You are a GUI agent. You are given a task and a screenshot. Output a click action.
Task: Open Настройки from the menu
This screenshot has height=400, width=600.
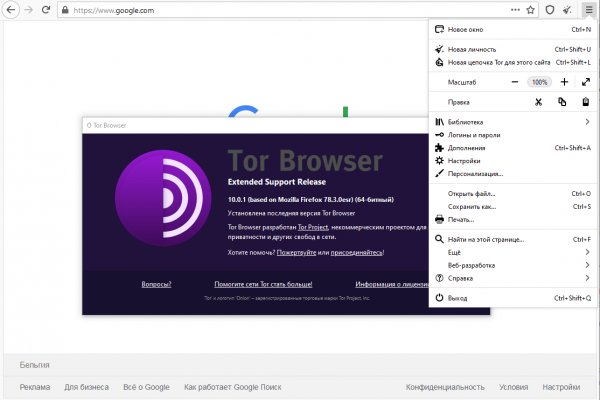click(464, 161)
